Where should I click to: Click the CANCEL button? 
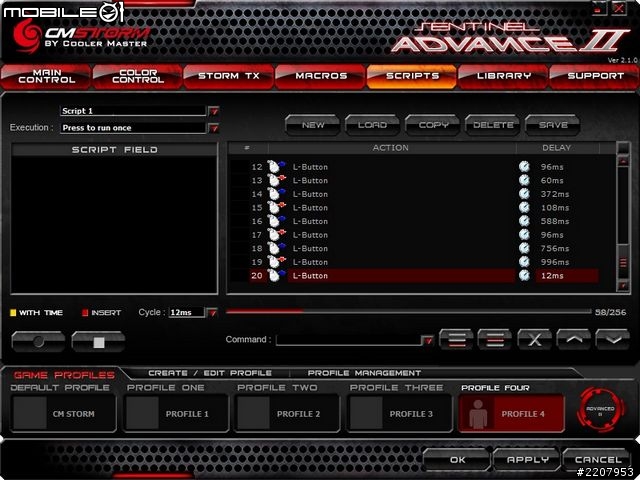598,460
